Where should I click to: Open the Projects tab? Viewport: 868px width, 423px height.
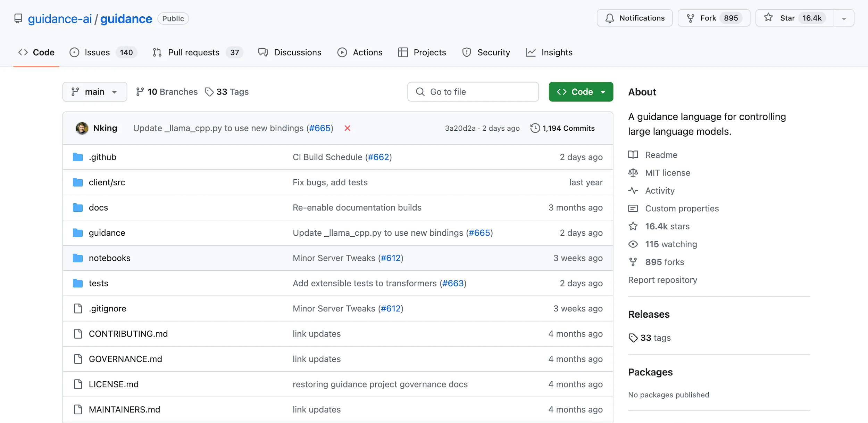click(x=422, y=52)
